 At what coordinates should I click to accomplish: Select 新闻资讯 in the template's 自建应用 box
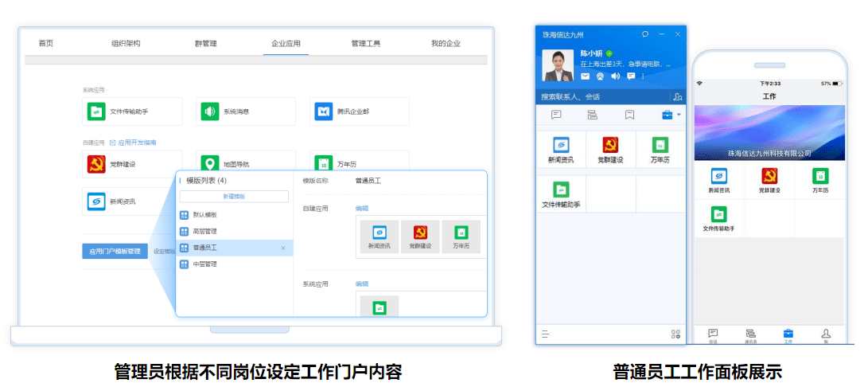[380, 236]
